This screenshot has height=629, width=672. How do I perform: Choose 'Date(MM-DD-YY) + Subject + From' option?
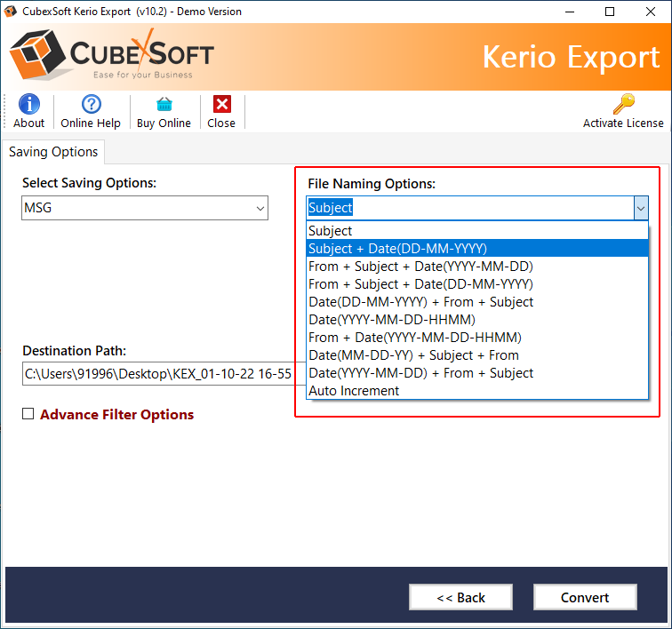pyautogui.click(x=477, y=355)
